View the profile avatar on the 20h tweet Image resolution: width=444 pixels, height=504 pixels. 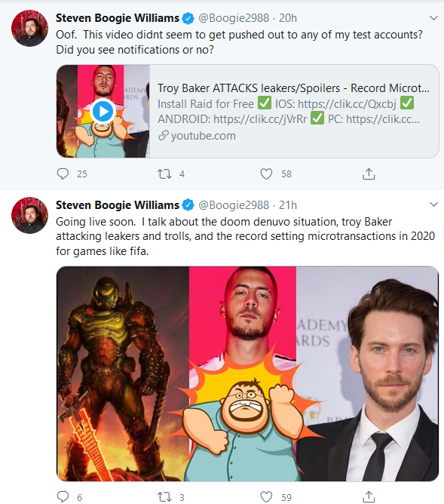(30, 28)
